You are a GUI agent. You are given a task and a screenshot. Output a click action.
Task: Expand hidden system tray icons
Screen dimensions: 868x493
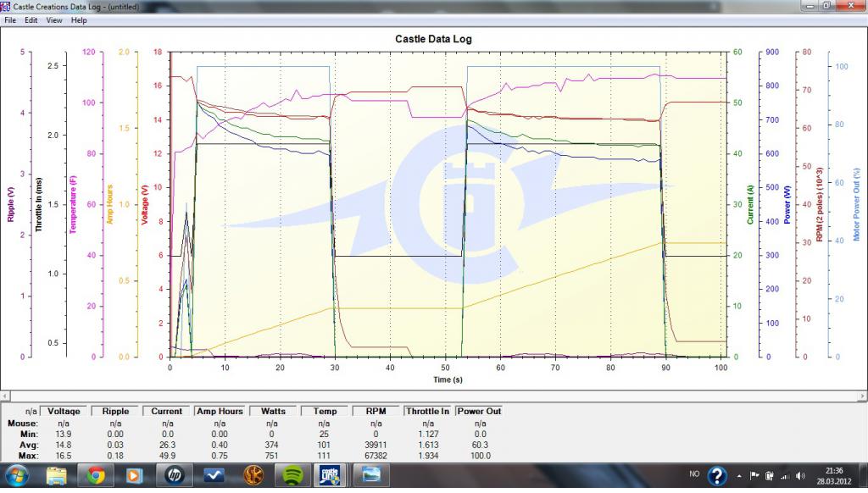tap(741, 475)
